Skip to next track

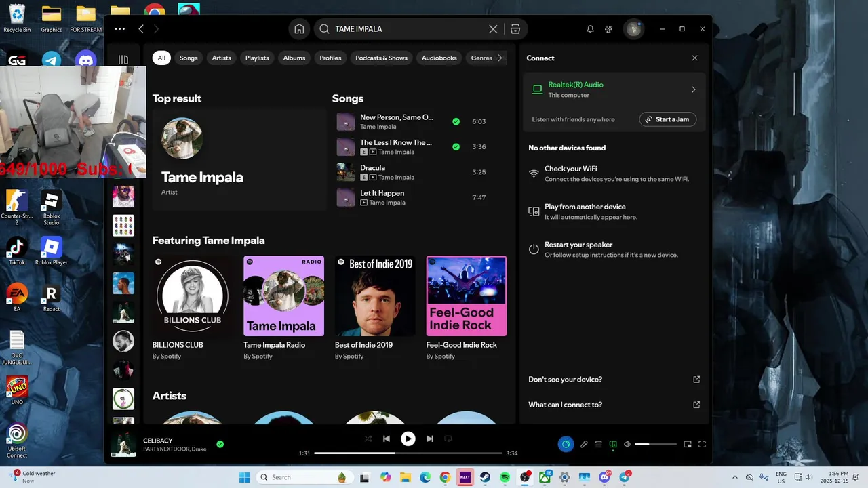[x=429, y=439]
